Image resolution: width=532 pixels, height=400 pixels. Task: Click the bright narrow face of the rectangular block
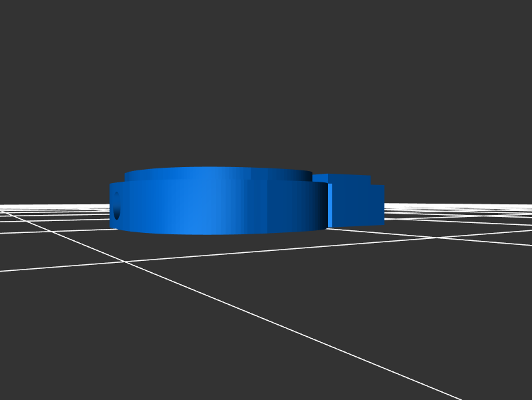(x=330, y=205)
